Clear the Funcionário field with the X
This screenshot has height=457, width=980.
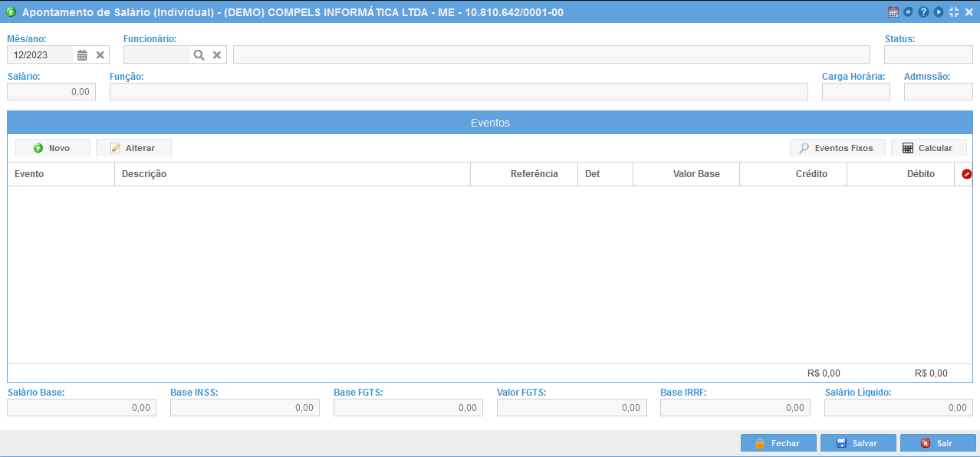(217, 54)
